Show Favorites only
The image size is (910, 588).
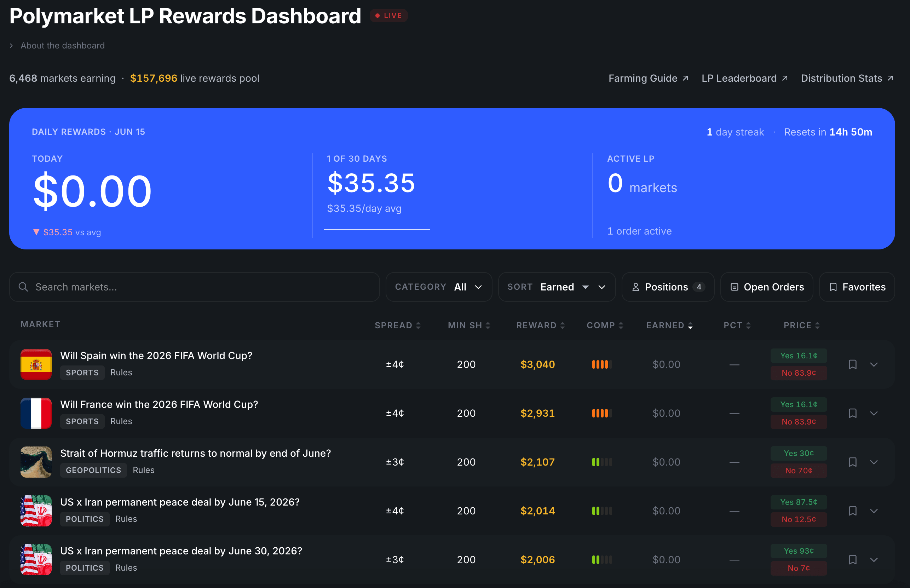857,287
